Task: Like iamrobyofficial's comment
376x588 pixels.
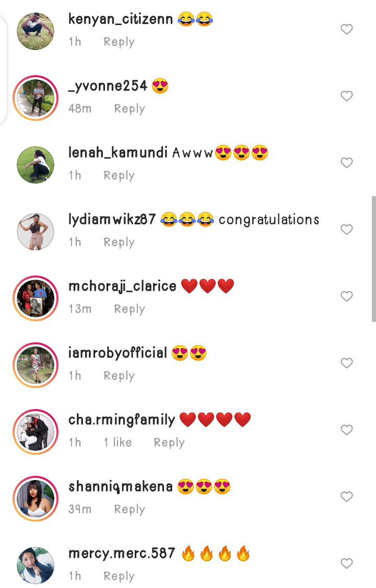Action: point(346,363)
